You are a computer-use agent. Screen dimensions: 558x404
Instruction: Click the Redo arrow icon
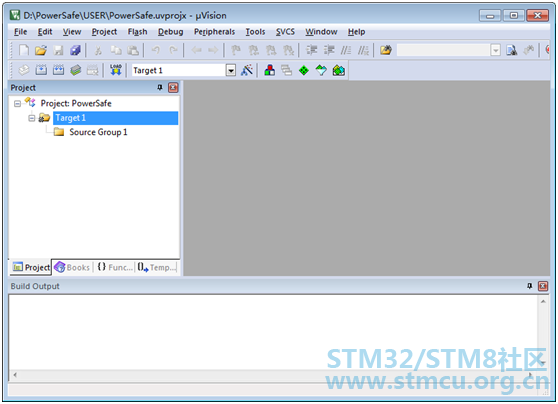point(173,50)
